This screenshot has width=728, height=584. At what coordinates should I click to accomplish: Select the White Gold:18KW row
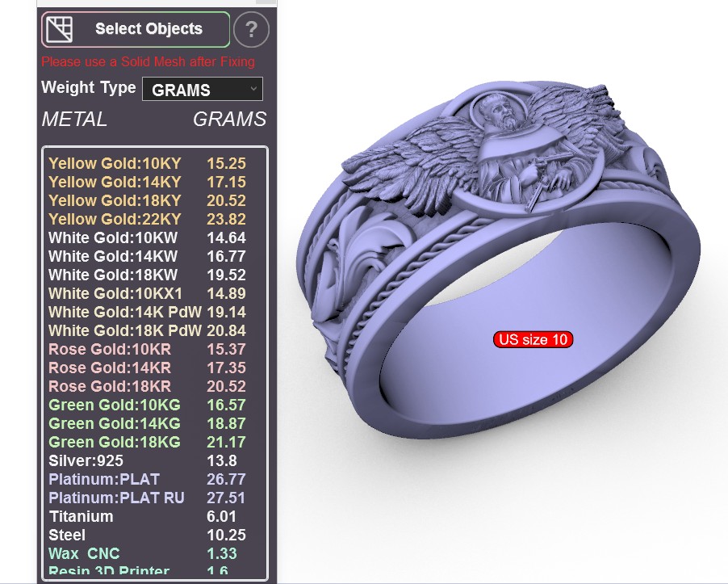point(147,275)
